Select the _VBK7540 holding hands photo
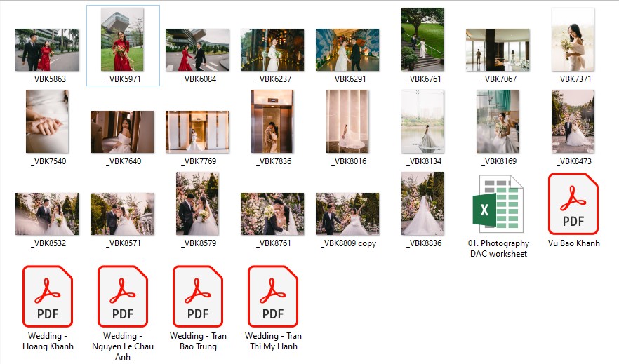Viewport: 619px width, 364px height. click(x=47, y=121)
